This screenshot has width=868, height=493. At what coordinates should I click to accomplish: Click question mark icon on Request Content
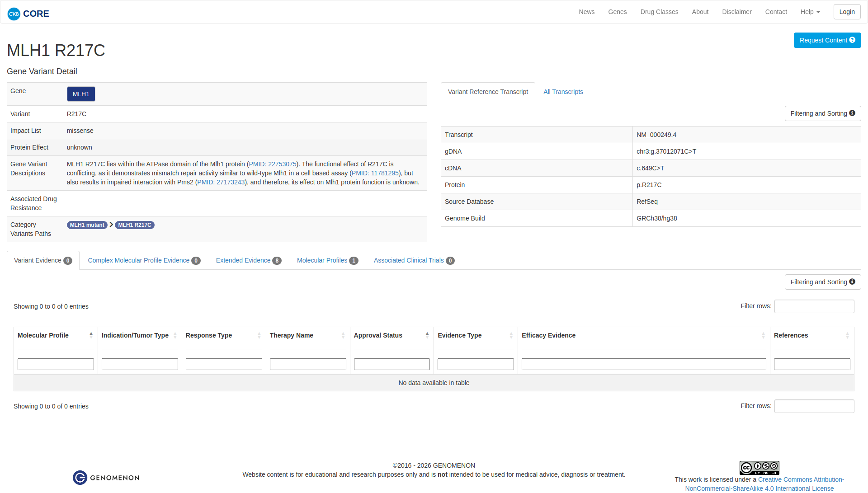[x=852, y=40]
